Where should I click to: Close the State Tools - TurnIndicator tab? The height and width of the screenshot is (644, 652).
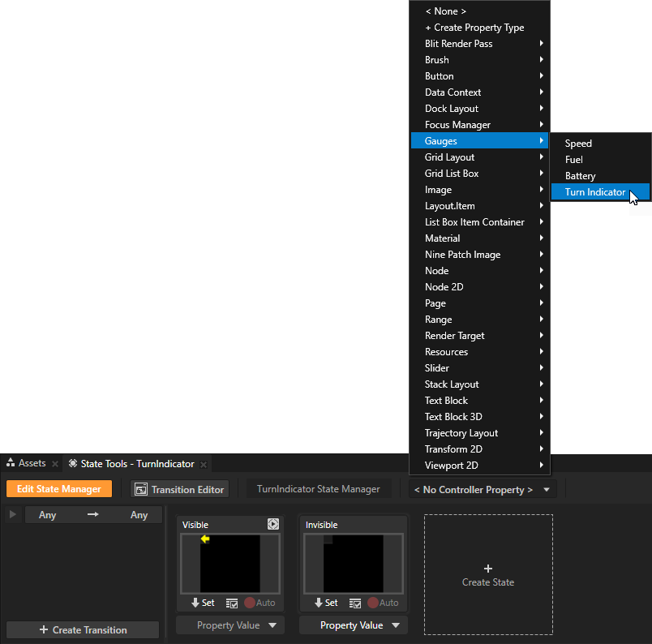click(x=204, y=464)
